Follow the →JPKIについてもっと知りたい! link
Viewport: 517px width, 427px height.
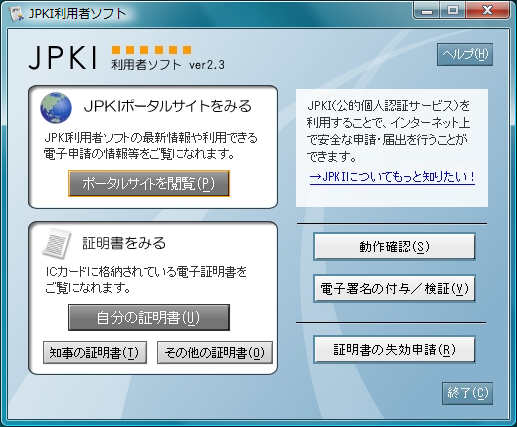pos(392,177)
